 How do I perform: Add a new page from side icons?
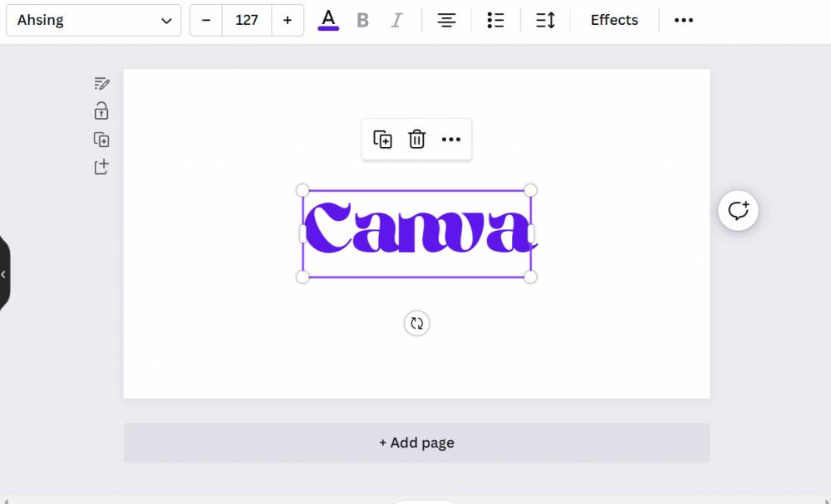pos(101,167)
